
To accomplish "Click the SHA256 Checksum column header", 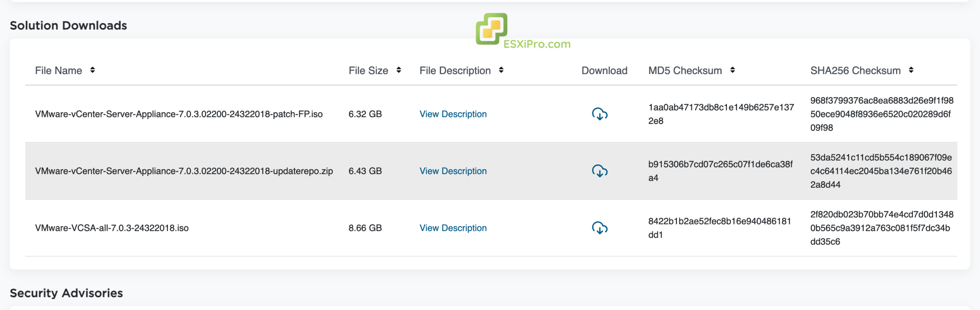I will tap(855, 71).
